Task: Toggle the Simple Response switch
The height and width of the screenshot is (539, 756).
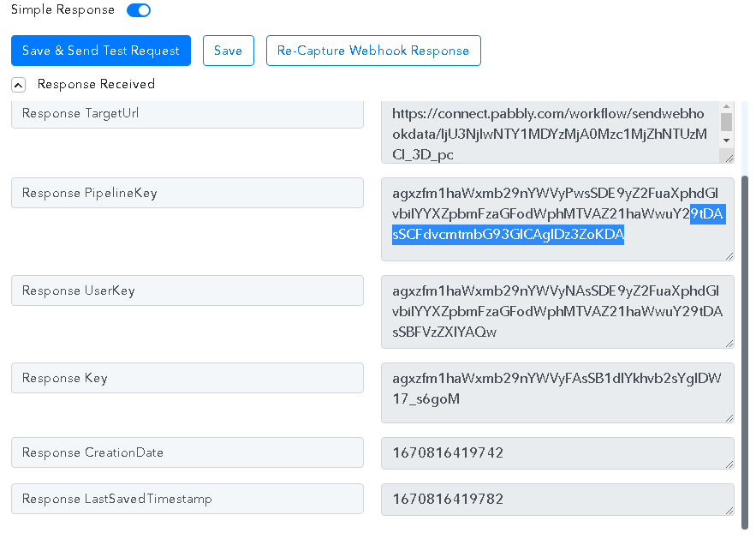Action: [139, 10]
